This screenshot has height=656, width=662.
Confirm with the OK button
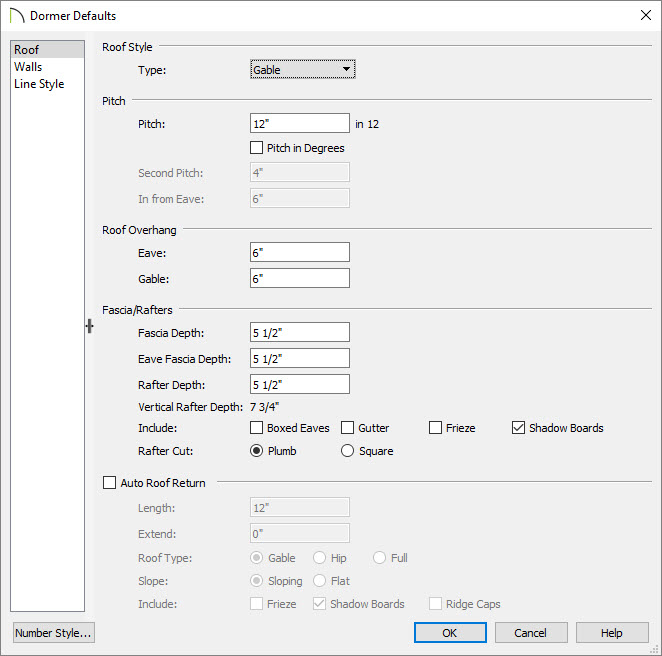(450, 632)
